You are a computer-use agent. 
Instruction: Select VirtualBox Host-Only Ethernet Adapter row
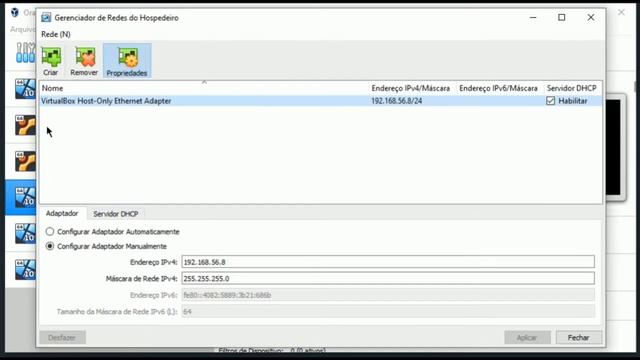tap(320, 101)
